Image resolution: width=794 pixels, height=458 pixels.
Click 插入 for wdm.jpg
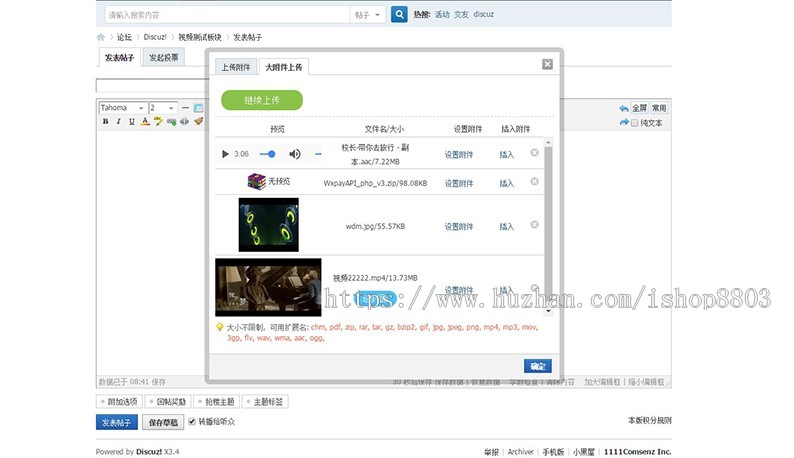click(506, 226)
